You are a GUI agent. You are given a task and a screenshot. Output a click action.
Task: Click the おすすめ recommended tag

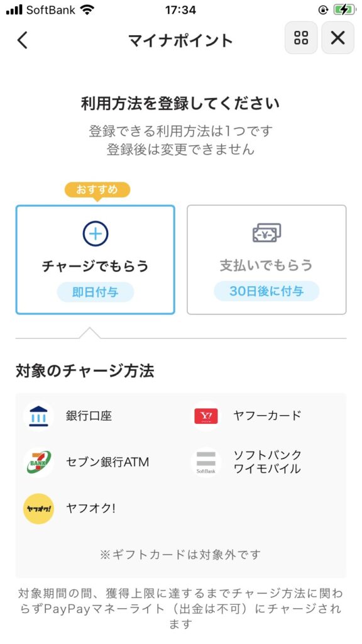[x=97, y=189]
